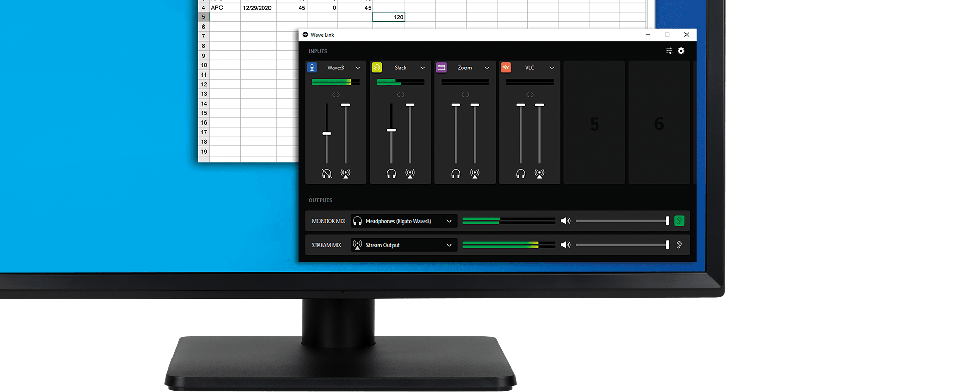Screen dimensions: 980x392
Task: Mute Zoom stream output
Action: pos(475,174)
